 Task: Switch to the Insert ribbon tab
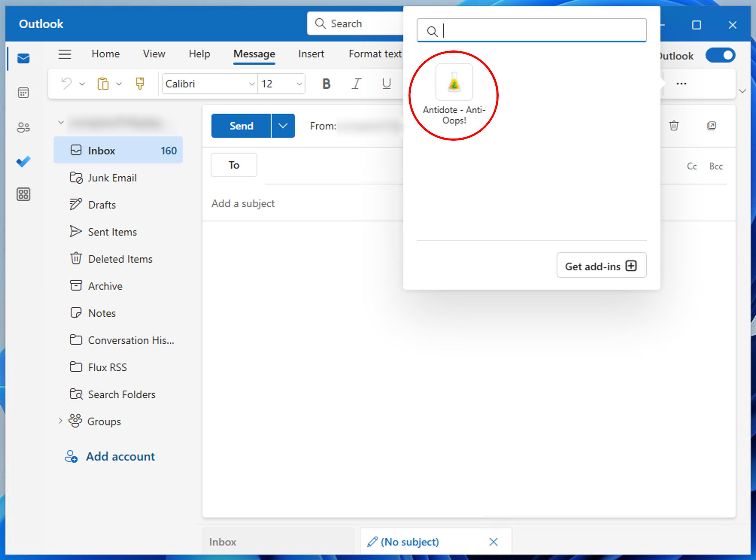311,54
